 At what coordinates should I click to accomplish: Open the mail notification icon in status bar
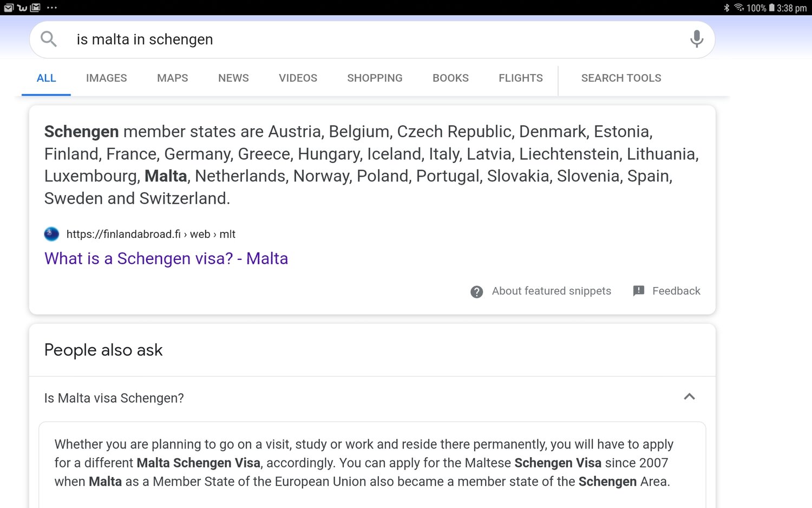click(x=9, y=8)
